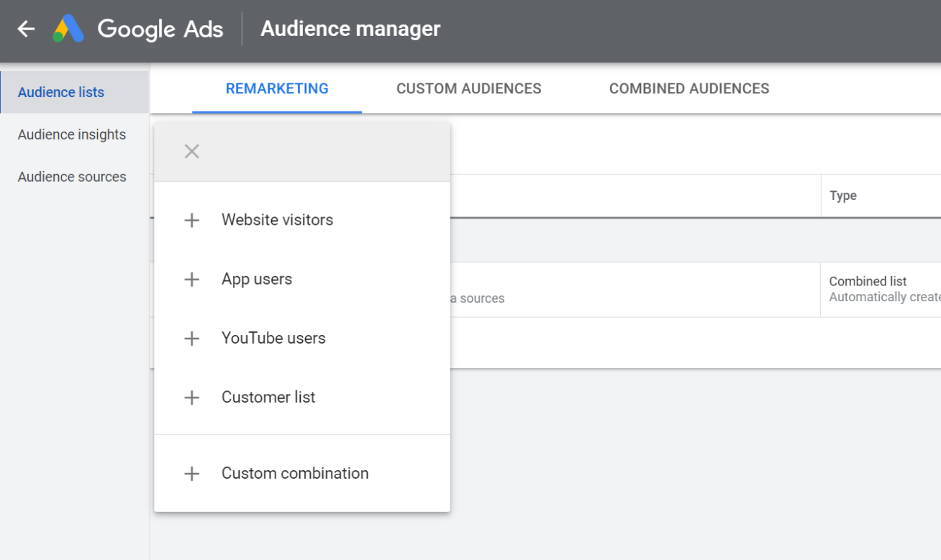Select Website visitors from the menu
Viewport: 941px width, 560px height.
tap(302, 220)
